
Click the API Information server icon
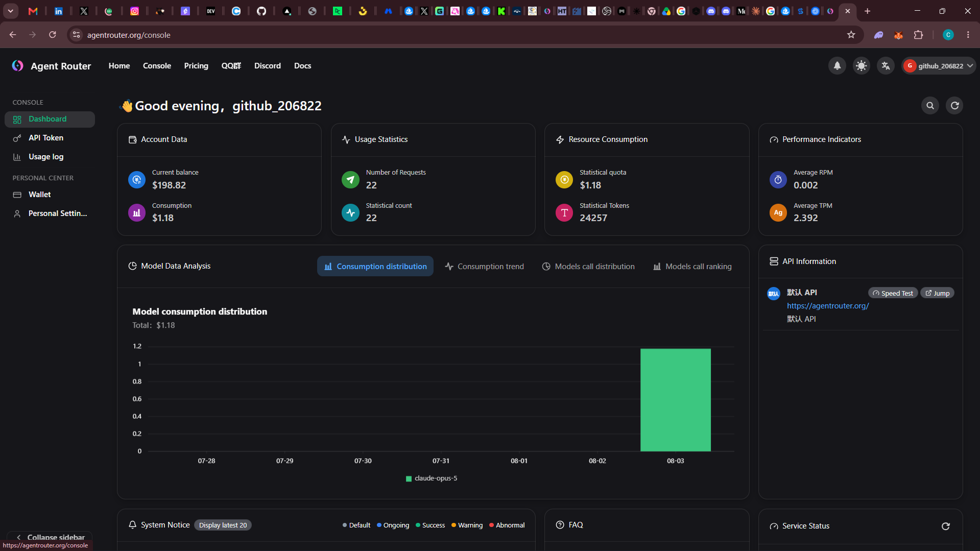click(774, 261)
